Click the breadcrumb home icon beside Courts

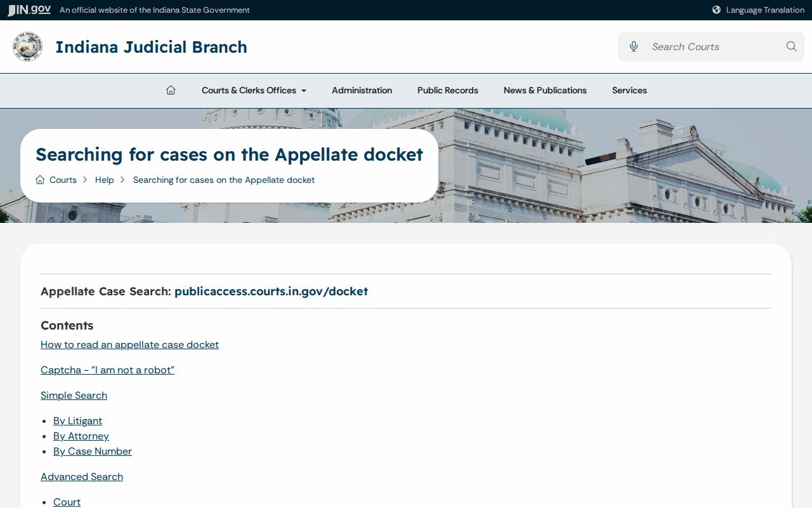[x=40, y=180]
